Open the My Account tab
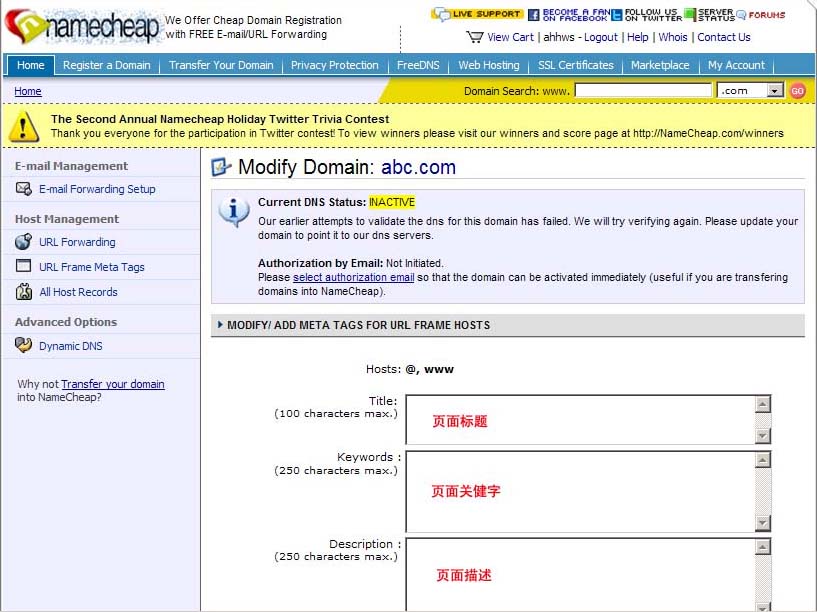817x612 pixels. pyautogui.click(x=736, y=65)
